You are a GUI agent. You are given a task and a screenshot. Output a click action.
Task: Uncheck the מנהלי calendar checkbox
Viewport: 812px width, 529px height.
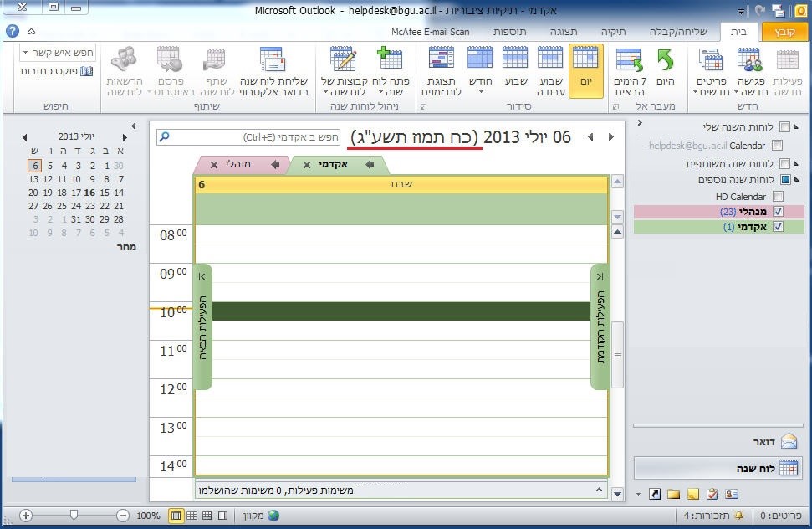tap(778, 212)
